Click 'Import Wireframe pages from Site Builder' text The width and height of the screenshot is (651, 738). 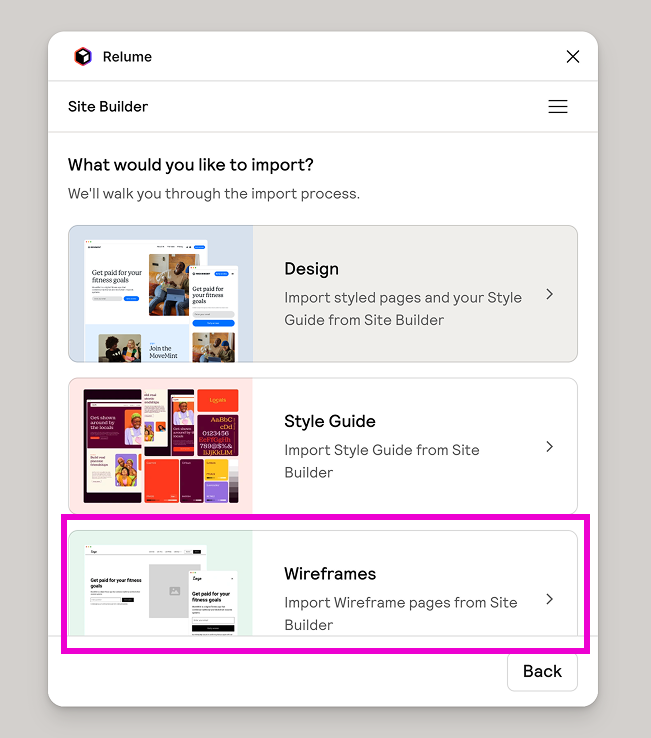click(x=400, y=613)
